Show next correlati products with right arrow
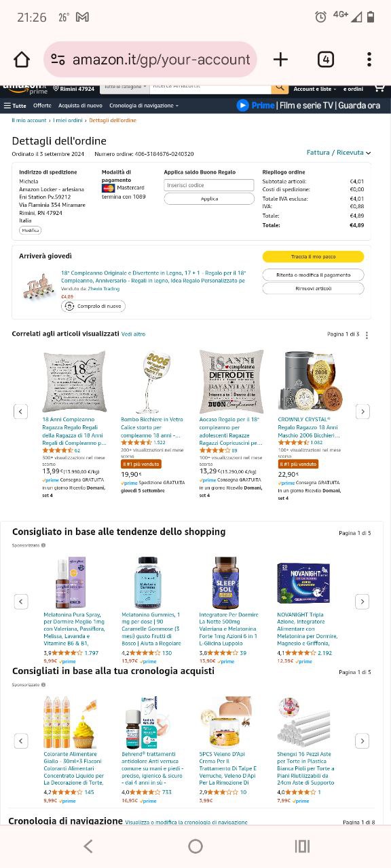The height and width of the screenshot is (868, 391). [363, 412]
